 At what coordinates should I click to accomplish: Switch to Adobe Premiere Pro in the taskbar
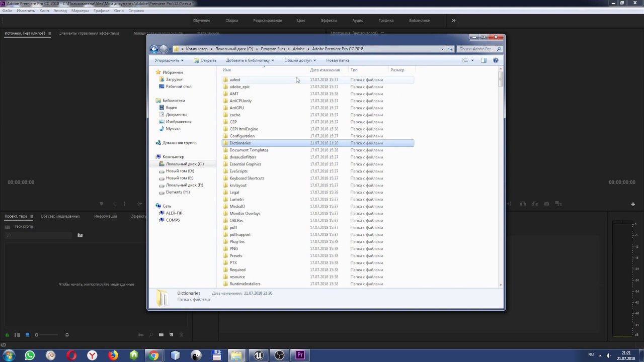click(300, 355)
